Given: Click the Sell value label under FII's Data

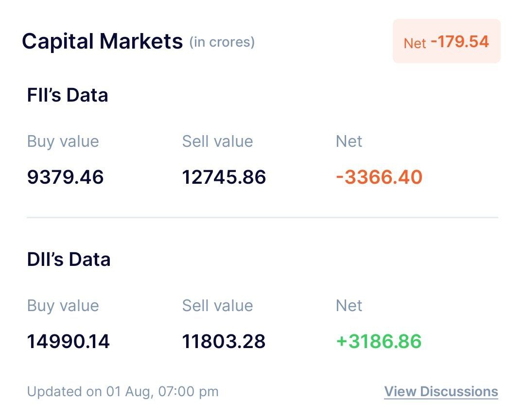Looking at the screenshot, I should [x=217, y=141].
